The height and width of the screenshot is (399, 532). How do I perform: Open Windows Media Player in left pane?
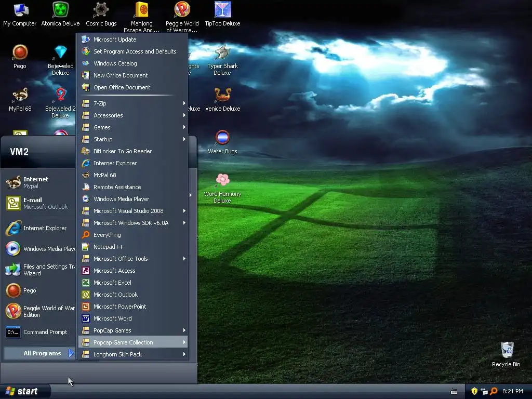point(40,249)
